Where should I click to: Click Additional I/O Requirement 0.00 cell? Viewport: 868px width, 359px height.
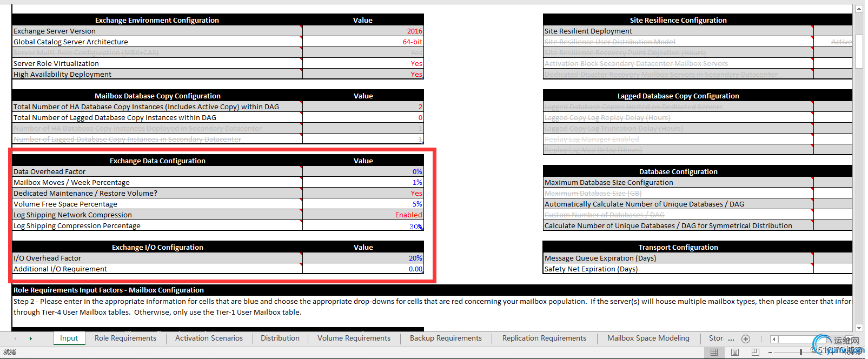(363, 269)
